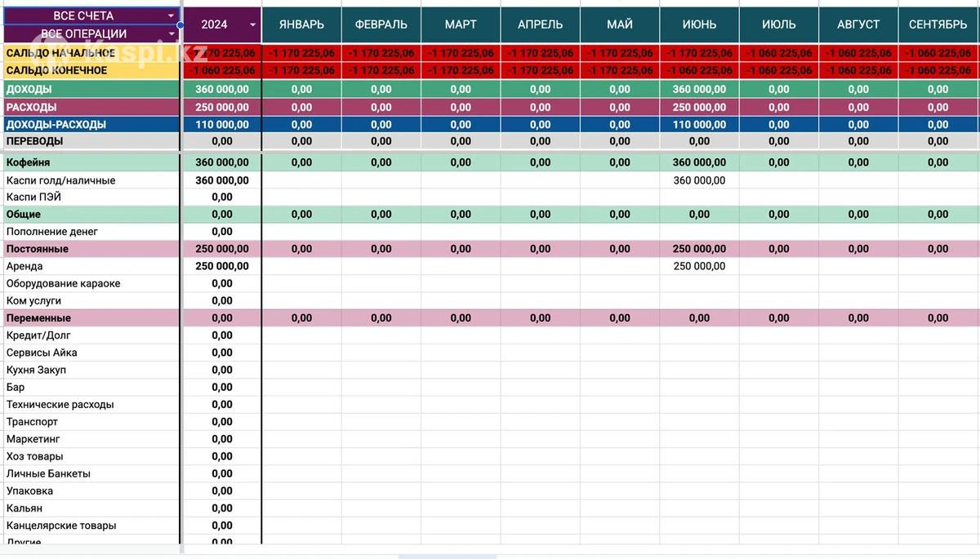The height and width of the screenshot is (559, 980).
Task: Select the 110 000,00 yearly ДОХОДЫ-РАСХОДЫ cell
Action: click(221, 125)
